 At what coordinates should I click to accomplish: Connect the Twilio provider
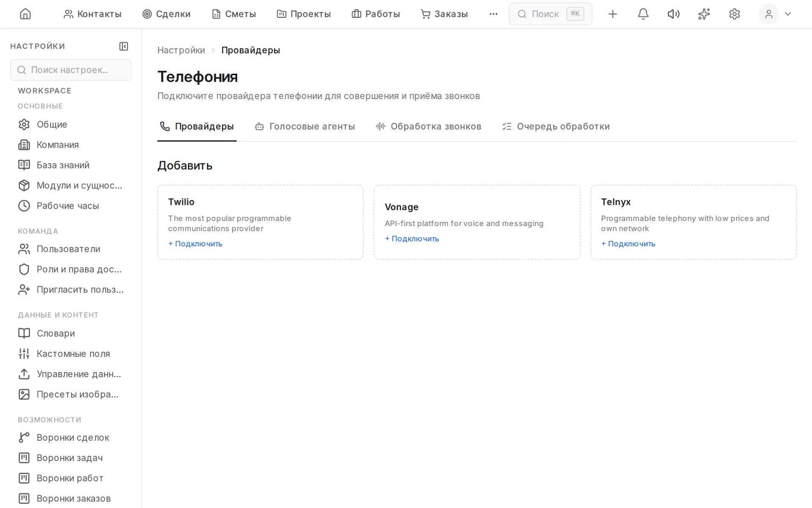(195, 244)
